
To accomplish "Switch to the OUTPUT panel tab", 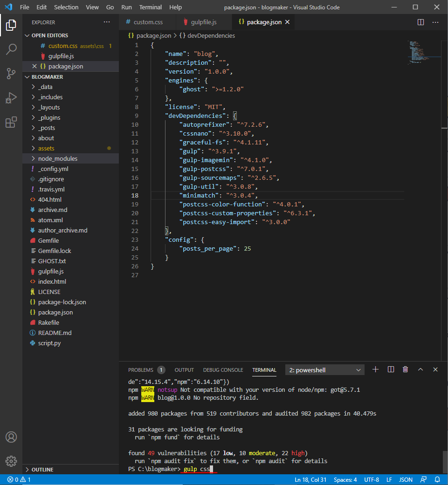I will click(x=184, y=370).
